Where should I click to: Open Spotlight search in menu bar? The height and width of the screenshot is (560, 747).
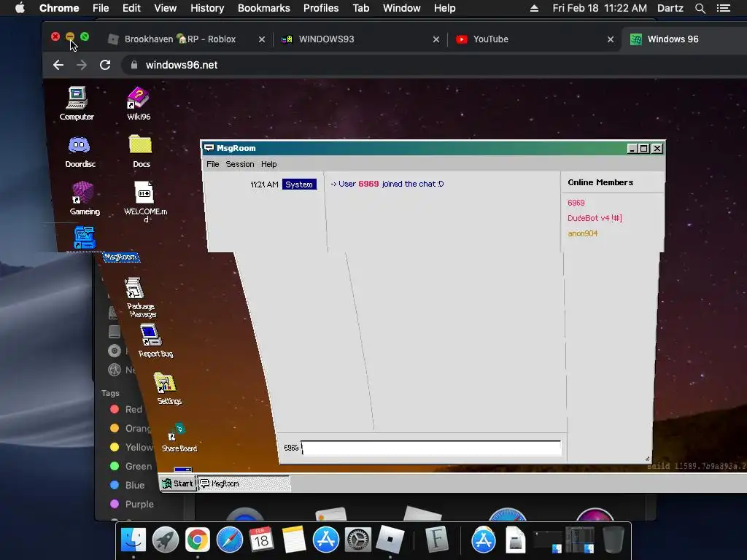[700, 8]
